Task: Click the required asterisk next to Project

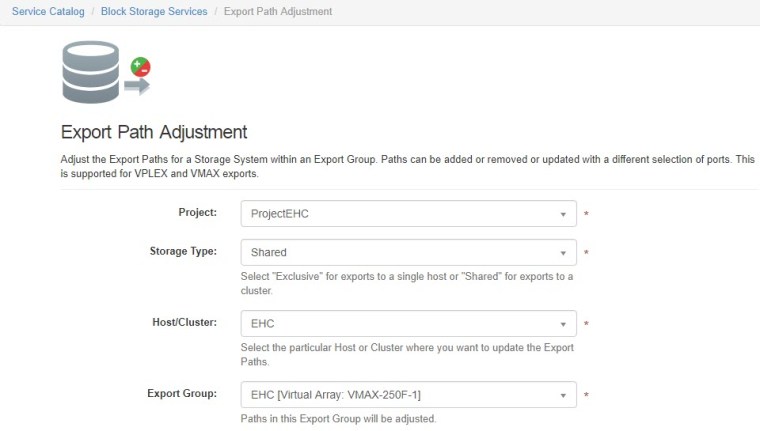Action: click(586, 215)
